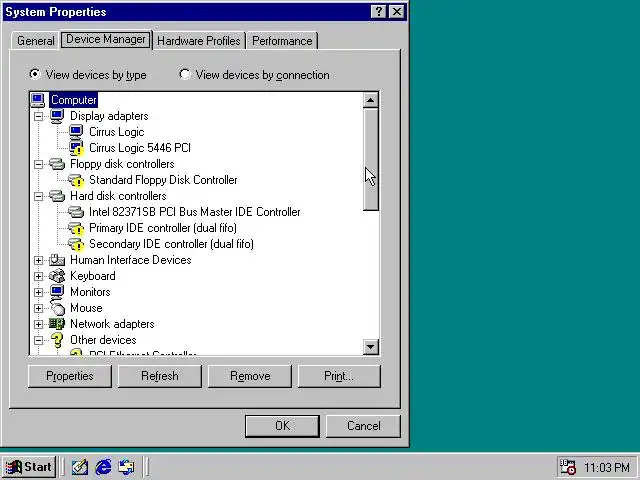Select 'Intel 82371SB PCI Bus Master IDE Controller' text

[x=195, y=212]
